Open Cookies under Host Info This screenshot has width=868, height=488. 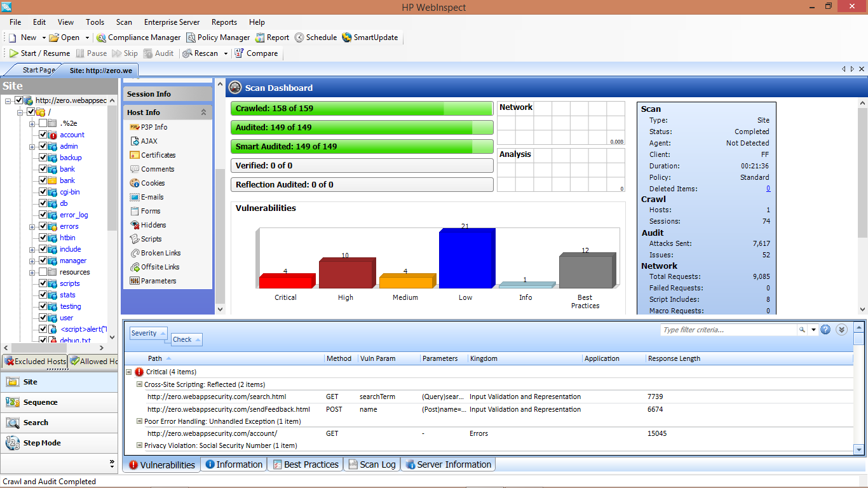click(x=147, y=183)
